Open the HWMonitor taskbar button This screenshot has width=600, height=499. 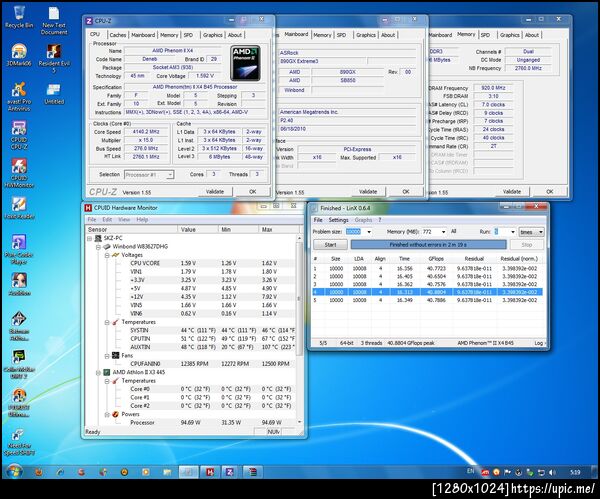210,472
